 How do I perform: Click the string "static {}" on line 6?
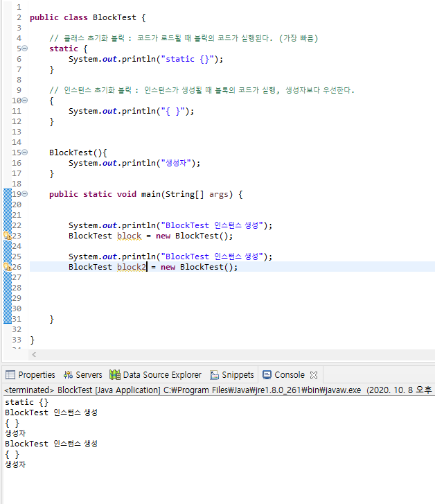pyautogui.click(x=188, y=59)
